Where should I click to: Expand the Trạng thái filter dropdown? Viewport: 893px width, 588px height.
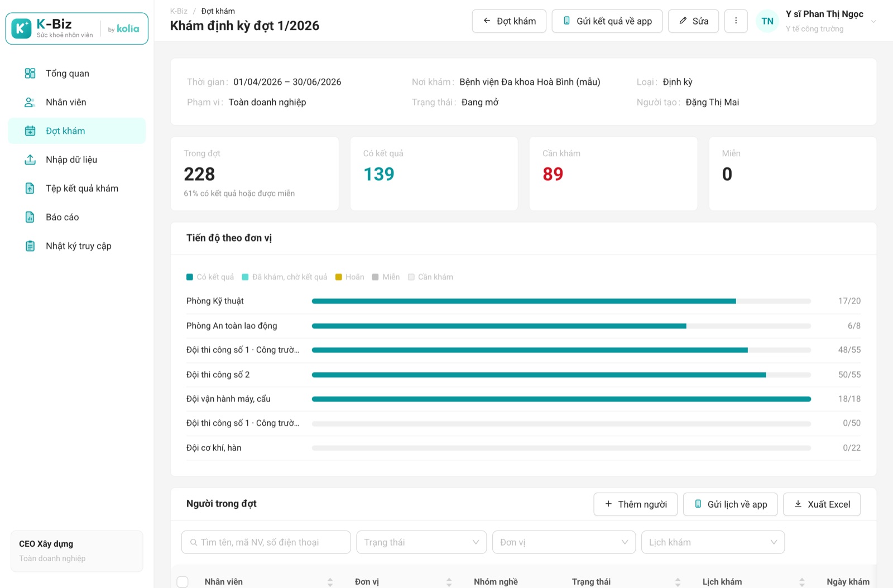tap(421, 542)
